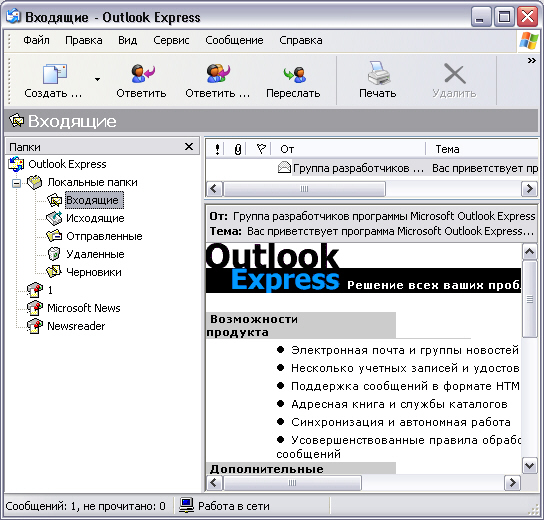Screen dimensions: 544x520
Task: Click 'Адресная книга и службы каталогов' text
Action: (x=399, y=404)
